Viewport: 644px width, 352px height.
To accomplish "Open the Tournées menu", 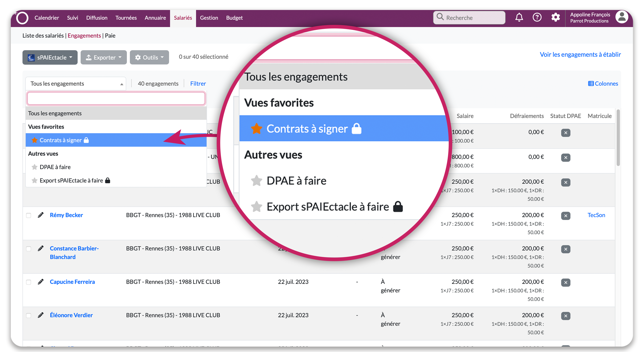I will click(126, 18).
